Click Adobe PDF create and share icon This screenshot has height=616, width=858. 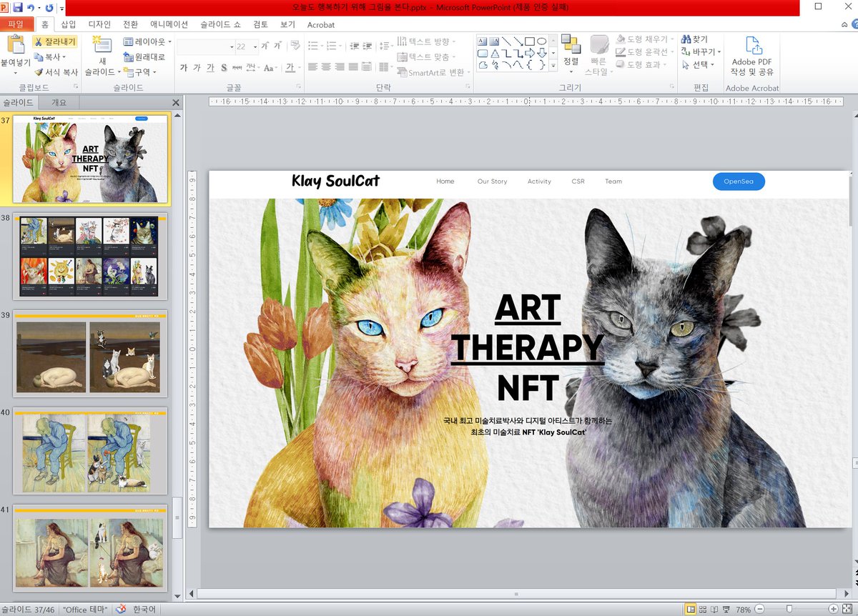[754, 46]
